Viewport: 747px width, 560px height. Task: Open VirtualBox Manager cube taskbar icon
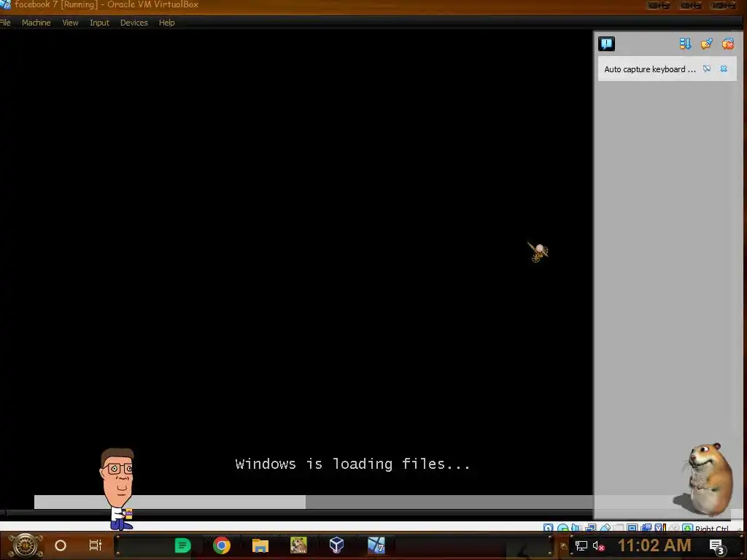pyautogui.click(x=336, y=545)
